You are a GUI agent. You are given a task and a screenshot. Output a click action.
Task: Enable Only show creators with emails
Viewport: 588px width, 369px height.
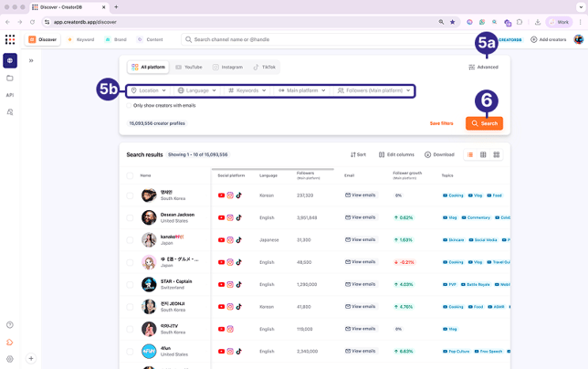pos(130,105)
